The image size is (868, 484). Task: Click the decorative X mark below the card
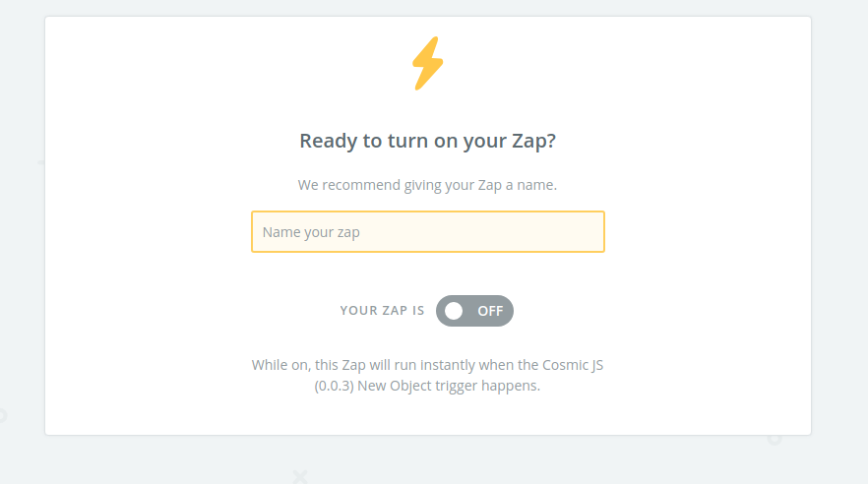(300, 477)
